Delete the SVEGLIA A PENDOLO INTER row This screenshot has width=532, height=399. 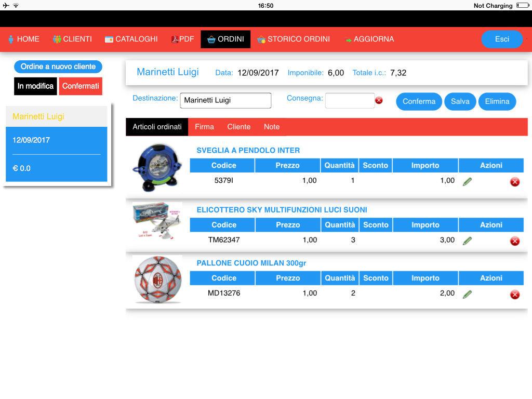click(515, 182)
